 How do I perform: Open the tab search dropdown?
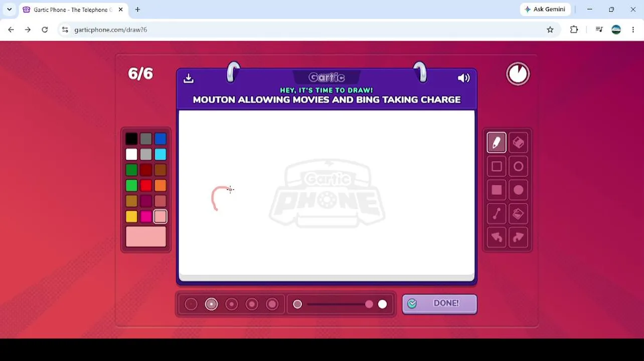point(9,10)
